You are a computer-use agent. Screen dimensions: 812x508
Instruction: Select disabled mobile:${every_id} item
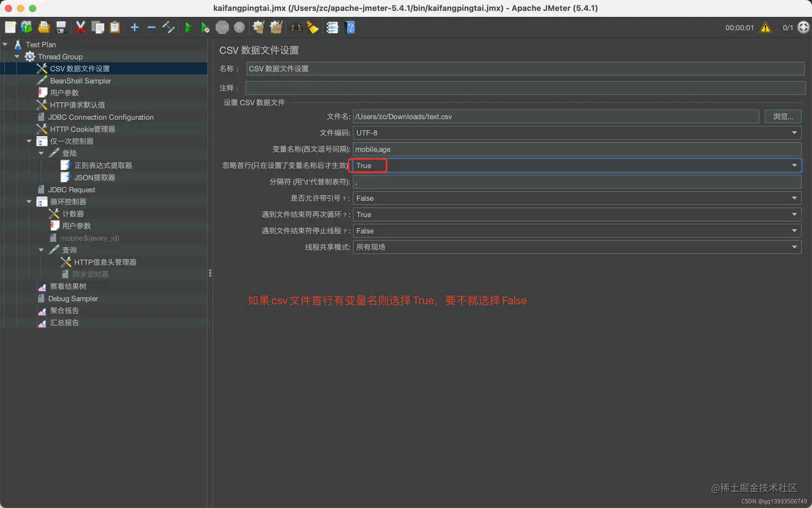(89, 238)
